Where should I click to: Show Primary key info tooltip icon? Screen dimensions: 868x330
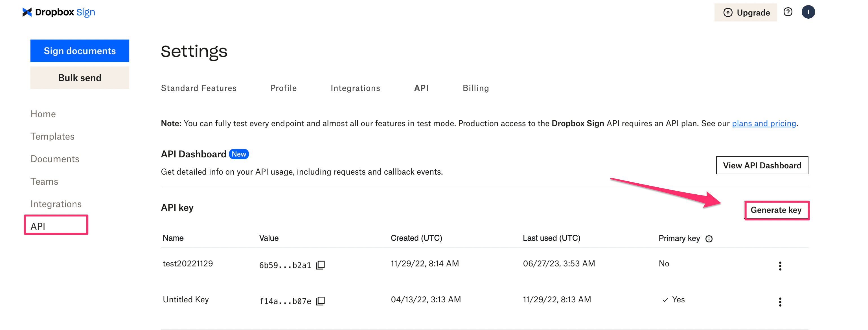click(x=709, y=239)
